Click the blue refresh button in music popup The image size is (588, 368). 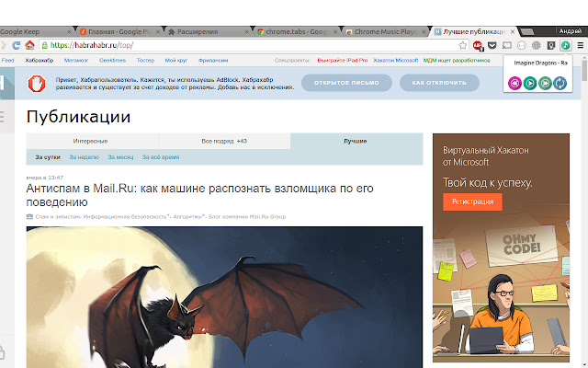[x=560, y=83]
